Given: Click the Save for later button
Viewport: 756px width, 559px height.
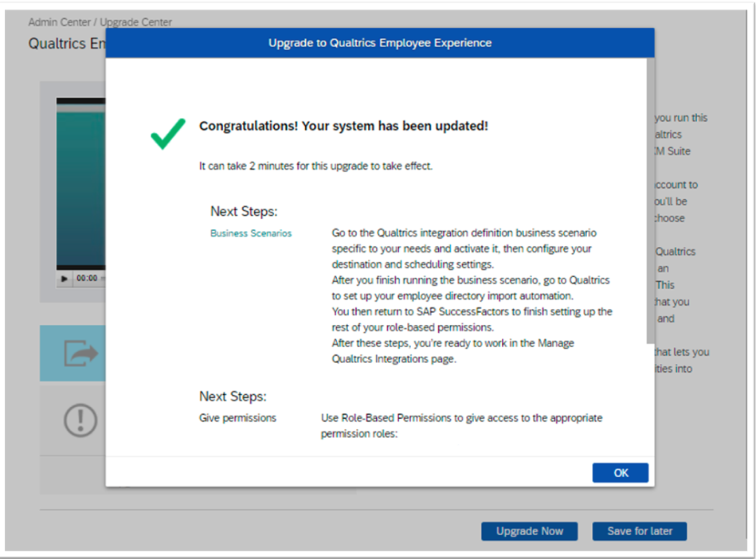Looking at the screenshot, I should coord(640,531).
